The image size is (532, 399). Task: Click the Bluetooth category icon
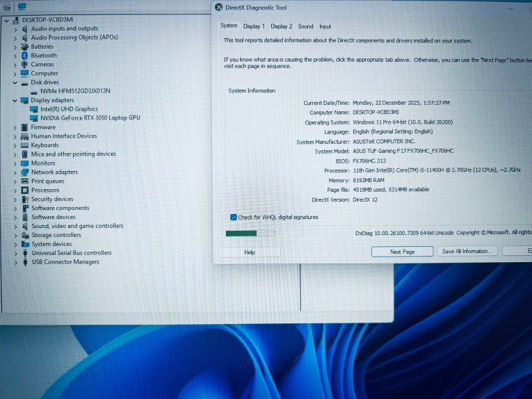click(24, 55)
